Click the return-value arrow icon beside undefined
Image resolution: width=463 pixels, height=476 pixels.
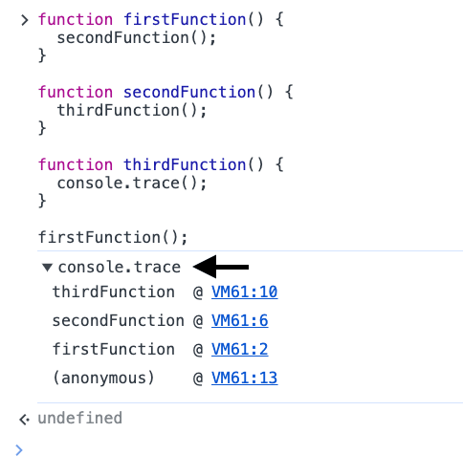24,420
